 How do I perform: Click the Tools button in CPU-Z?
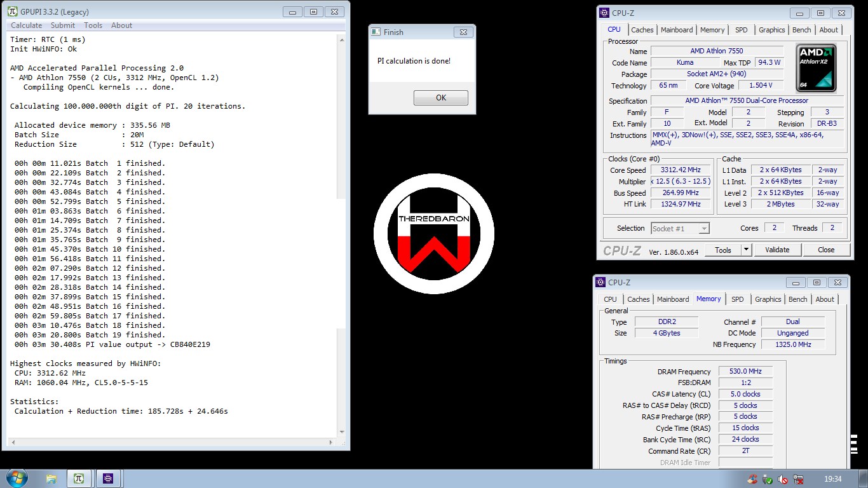coord(723,250)
